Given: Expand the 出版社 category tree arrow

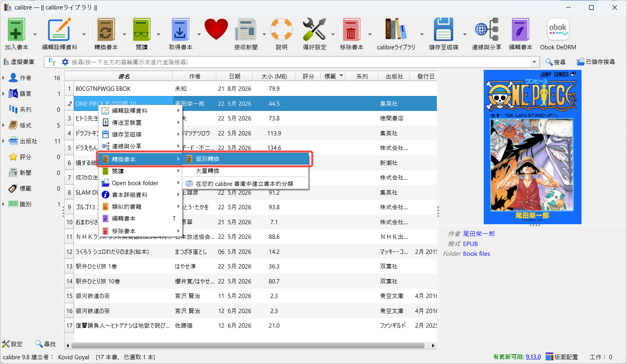Looking at the screenshot, I should point(4,141).
